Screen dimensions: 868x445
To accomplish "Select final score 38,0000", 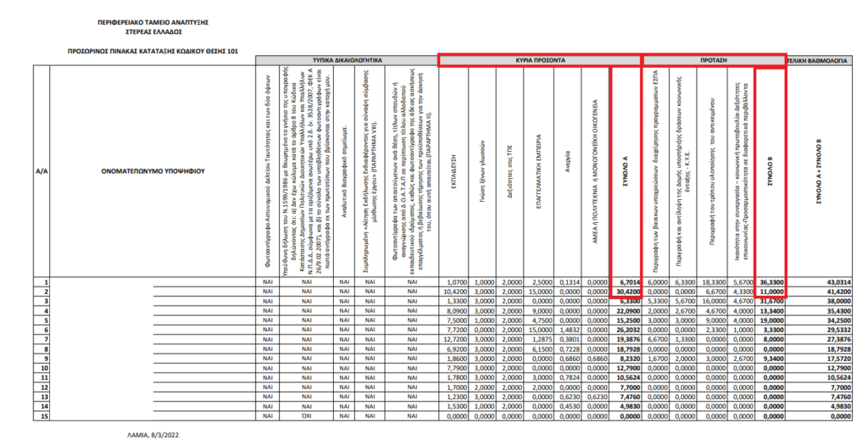I will click(x=840, y=302).
